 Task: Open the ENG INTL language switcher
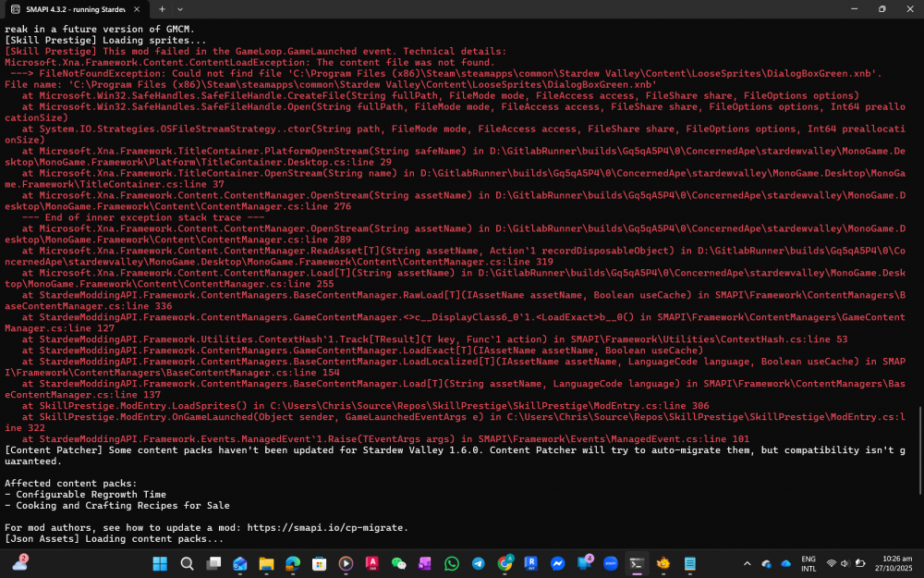(x=808, y=563)
